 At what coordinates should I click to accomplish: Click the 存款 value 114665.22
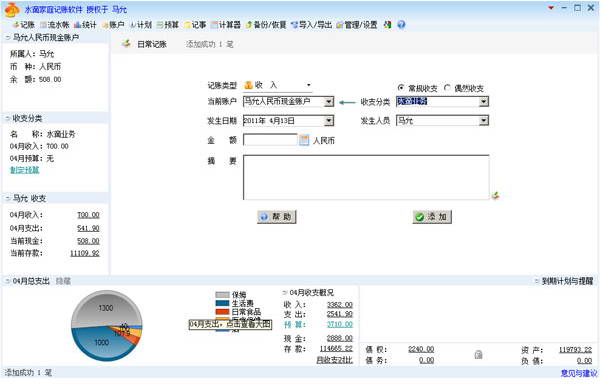(x=336, y=348)
